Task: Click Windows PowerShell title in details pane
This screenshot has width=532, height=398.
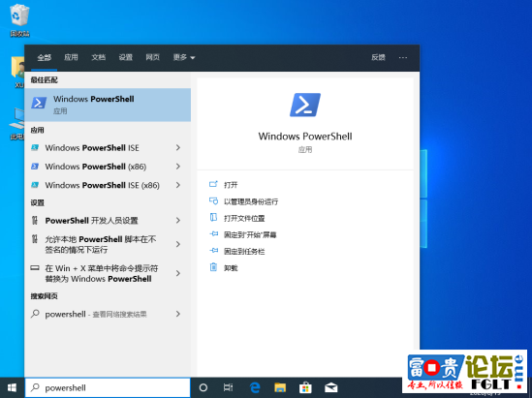Action: (x=305, y=136)
